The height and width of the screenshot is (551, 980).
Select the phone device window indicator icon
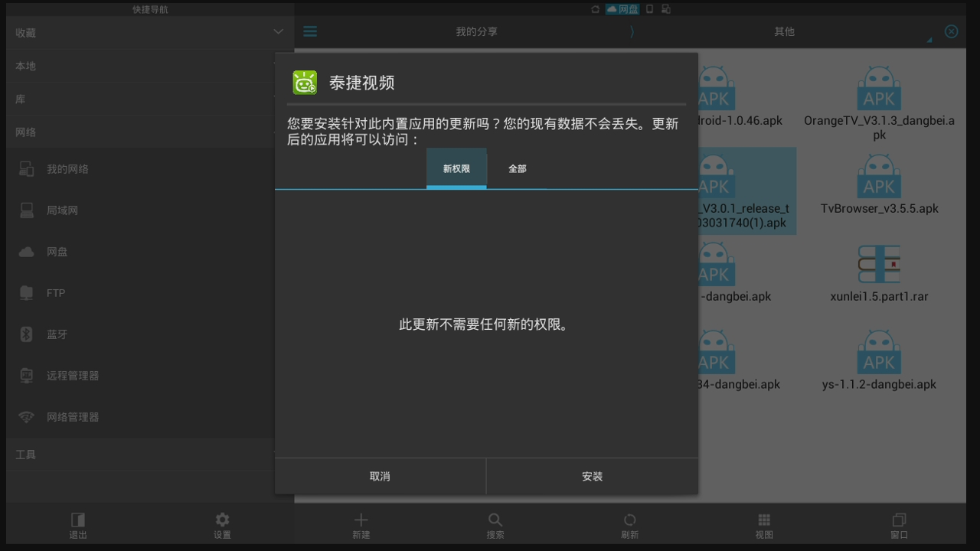(x=650, y=9)
